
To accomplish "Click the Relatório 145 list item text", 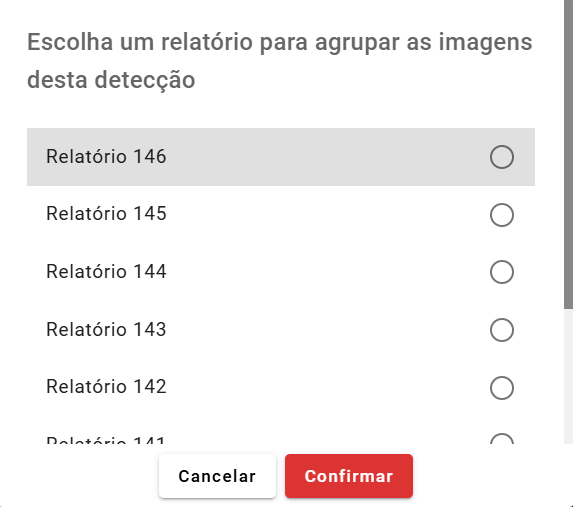I will [106, 214].
